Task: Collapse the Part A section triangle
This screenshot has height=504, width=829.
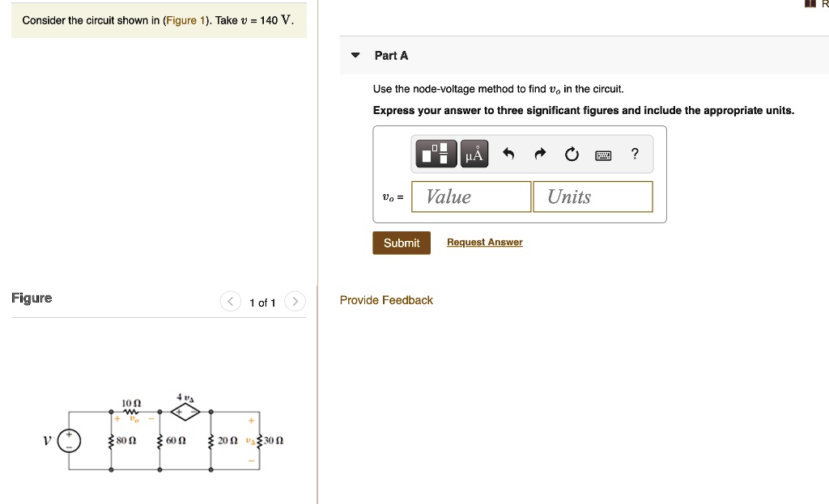Action: 355,55
